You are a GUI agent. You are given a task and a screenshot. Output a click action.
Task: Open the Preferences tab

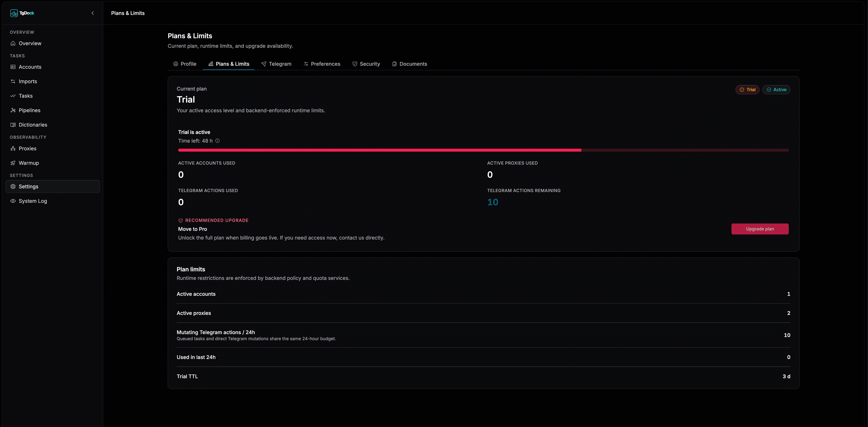322,64
